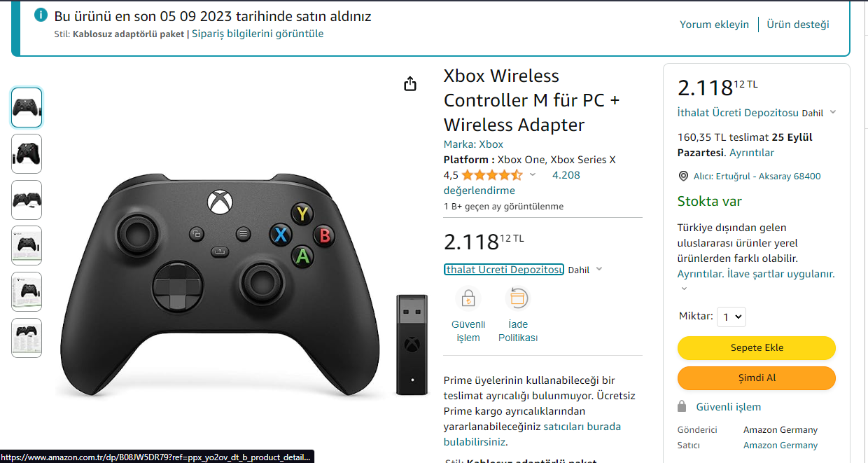Select the second product thumbnail
The width and height of the screenshot is (868, 463).
pyautogui.click(x=27, y=153)
